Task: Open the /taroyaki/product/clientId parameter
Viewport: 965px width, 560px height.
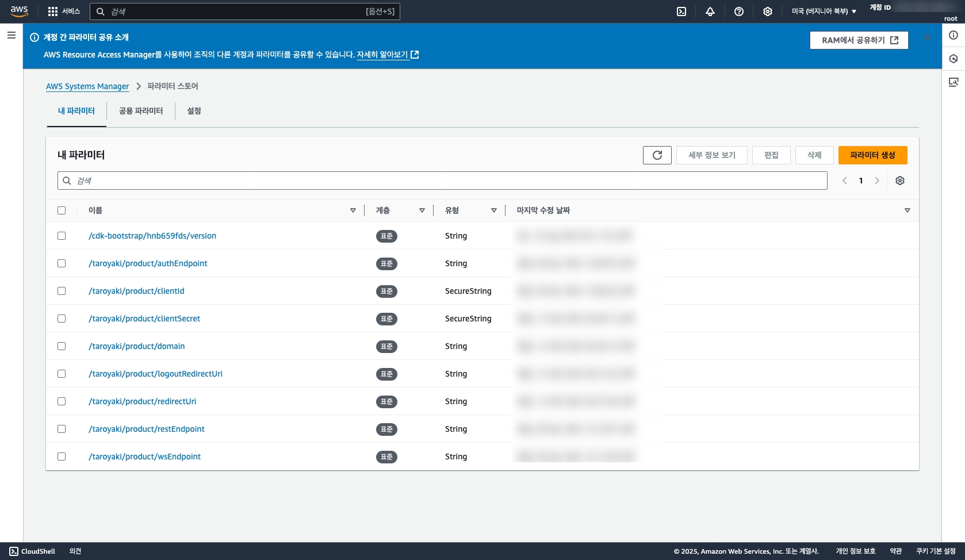Action: (x=136, y=291)
